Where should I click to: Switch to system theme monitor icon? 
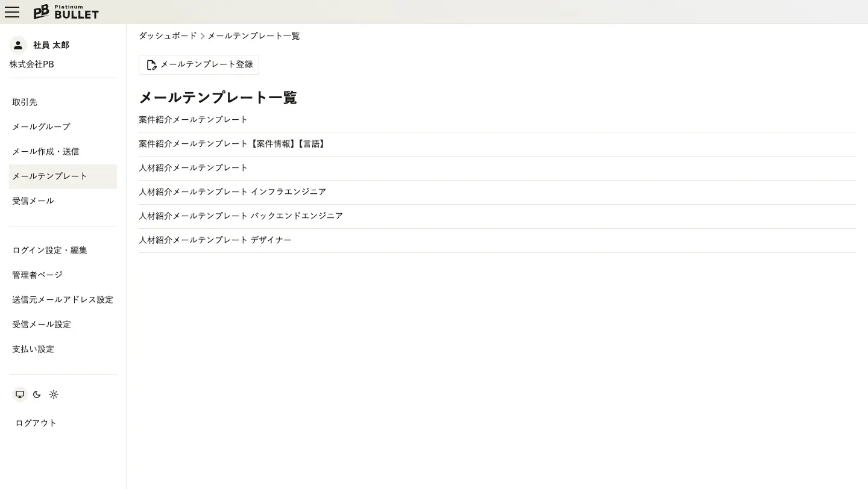20,394
